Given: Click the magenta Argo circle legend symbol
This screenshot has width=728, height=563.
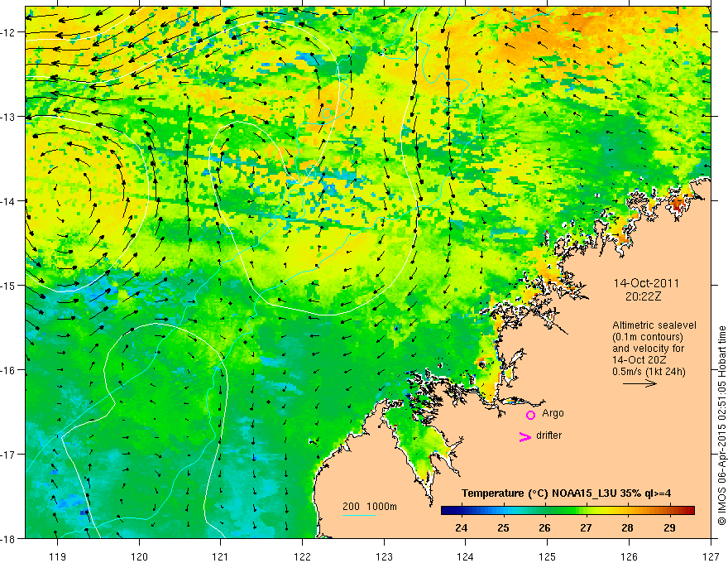Looking at the screenshot, I should click(530, 415).
